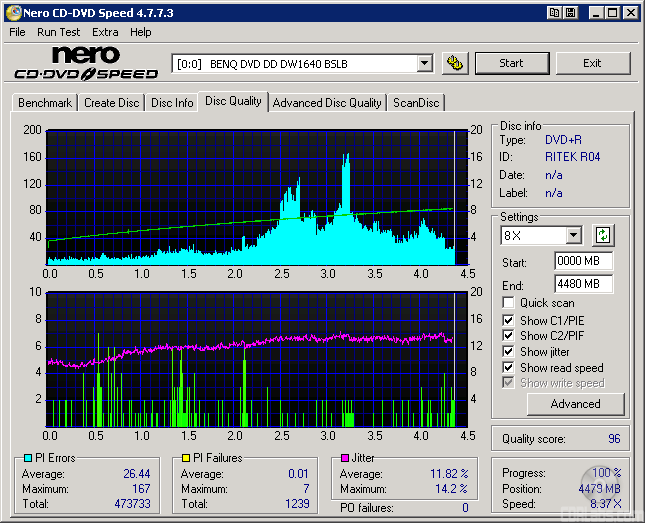Click the Start button

[x=511, y=63]
